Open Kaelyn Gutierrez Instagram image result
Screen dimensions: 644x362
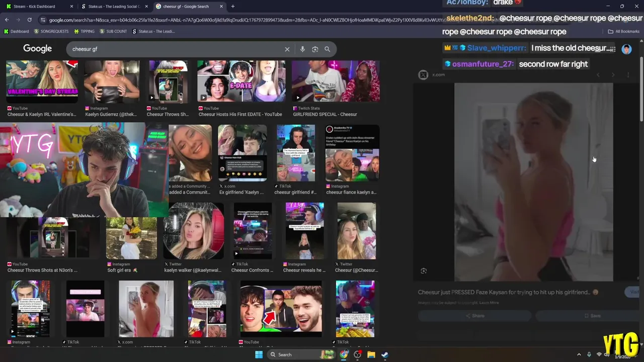coord(112,81)
